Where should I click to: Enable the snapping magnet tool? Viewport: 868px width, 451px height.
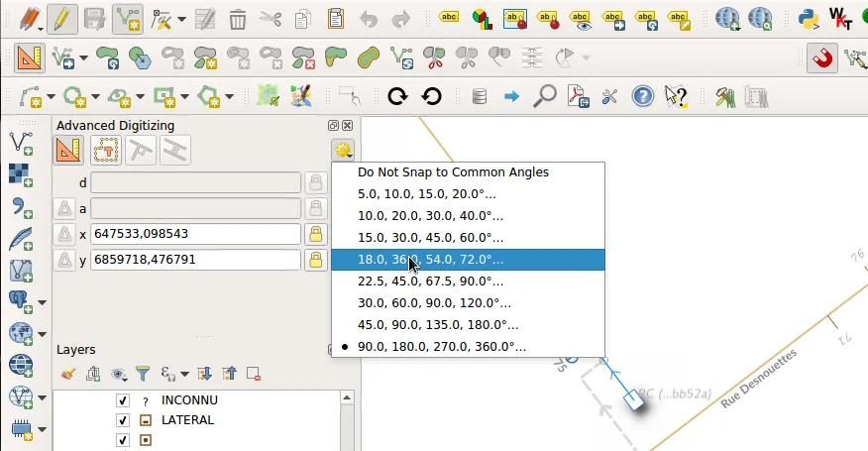coord(822,58)
